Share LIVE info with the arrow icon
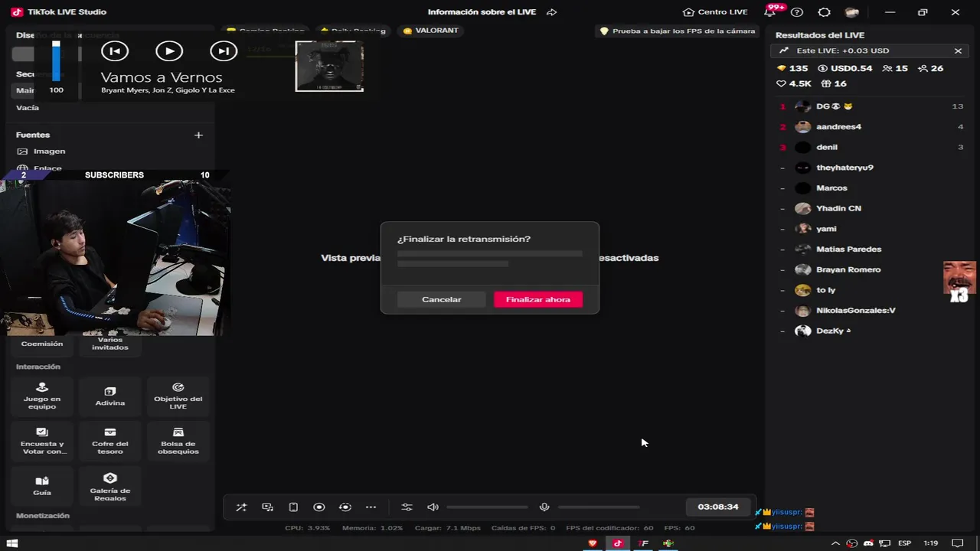 551,12
